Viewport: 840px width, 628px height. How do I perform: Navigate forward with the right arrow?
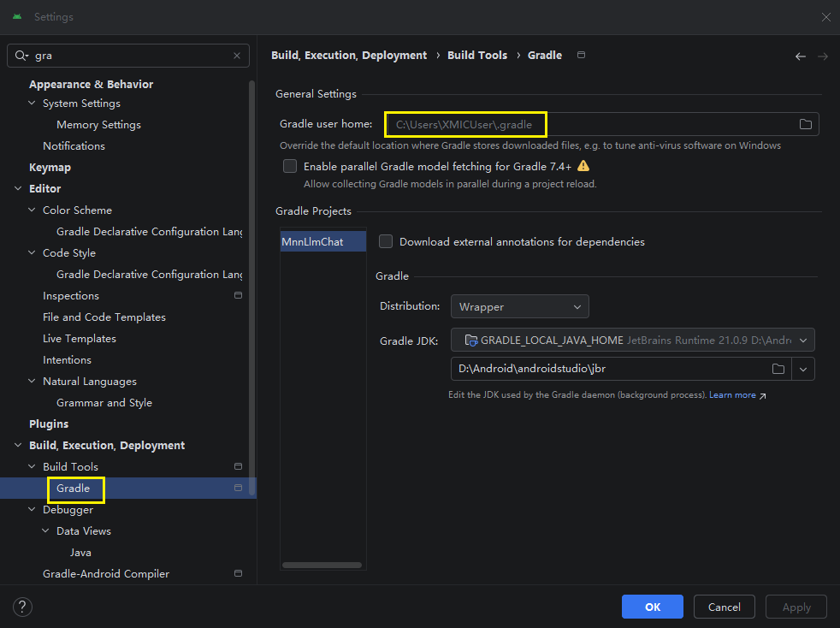point(823,56)
